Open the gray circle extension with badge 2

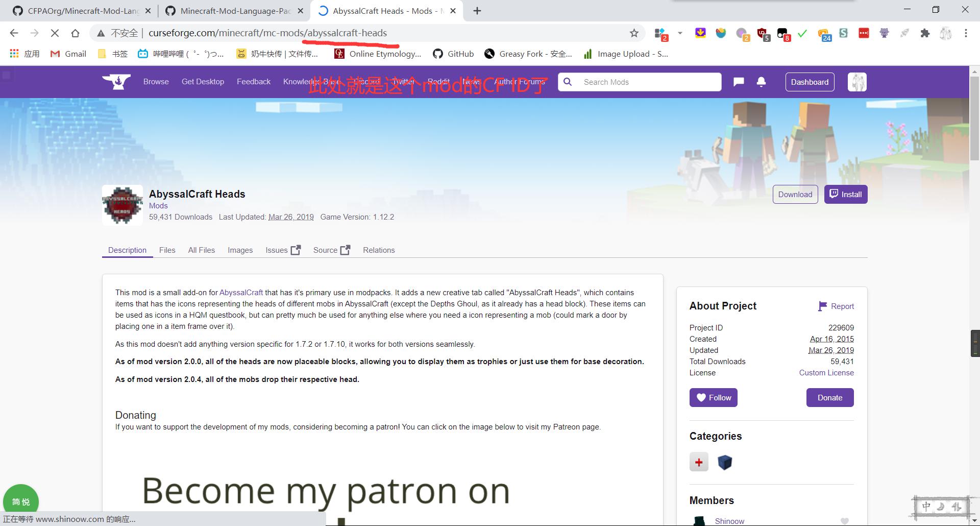(742, 34)
